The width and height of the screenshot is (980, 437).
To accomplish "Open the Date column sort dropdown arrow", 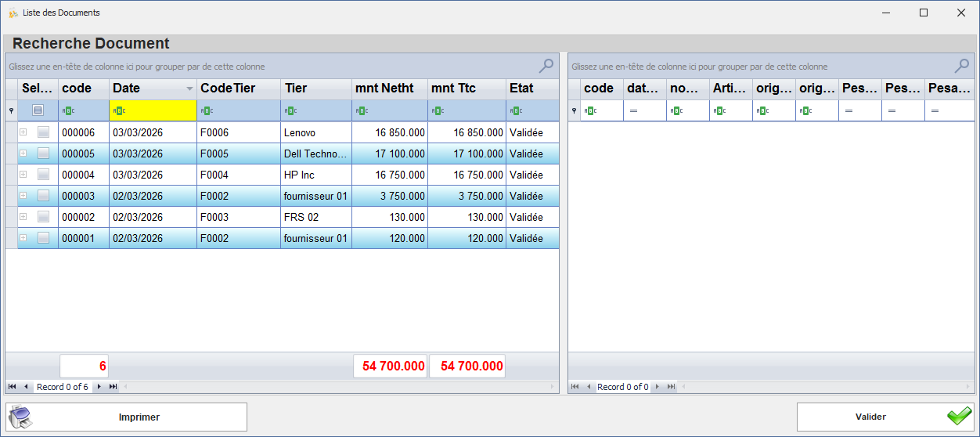I will click(x=189, y=89).
